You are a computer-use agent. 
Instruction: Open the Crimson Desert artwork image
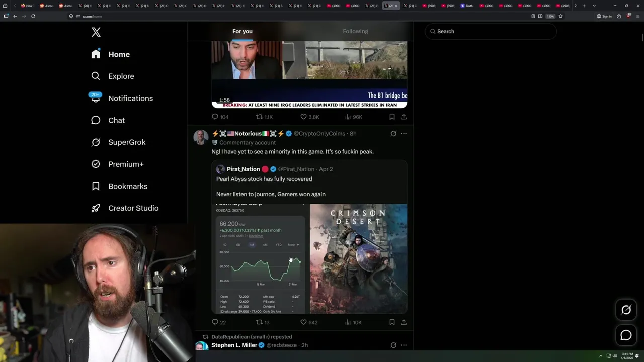coord(358,258)
